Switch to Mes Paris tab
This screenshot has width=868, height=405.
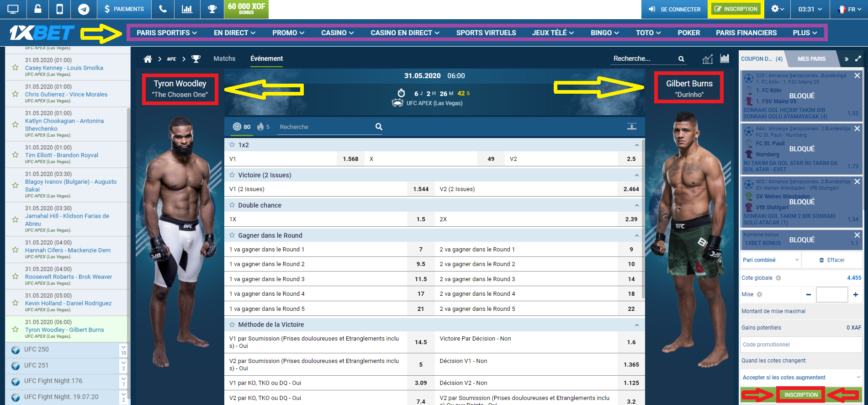point(811,59)
